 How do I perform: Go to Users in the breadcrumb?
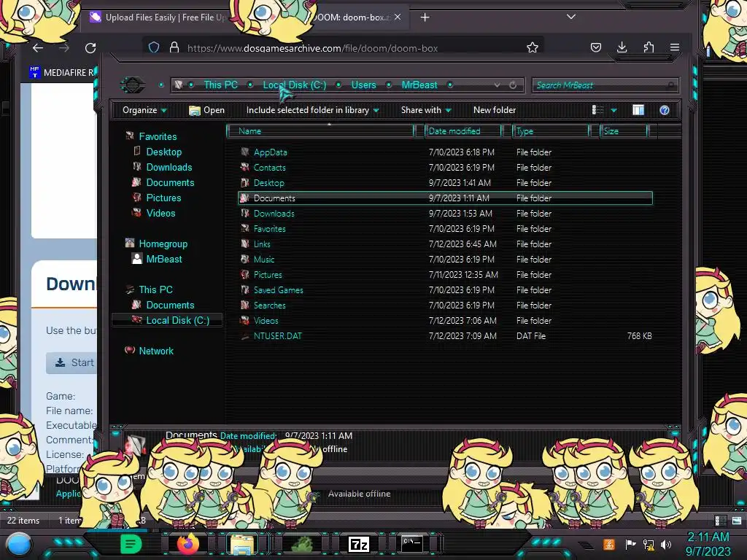coord(363,85)
